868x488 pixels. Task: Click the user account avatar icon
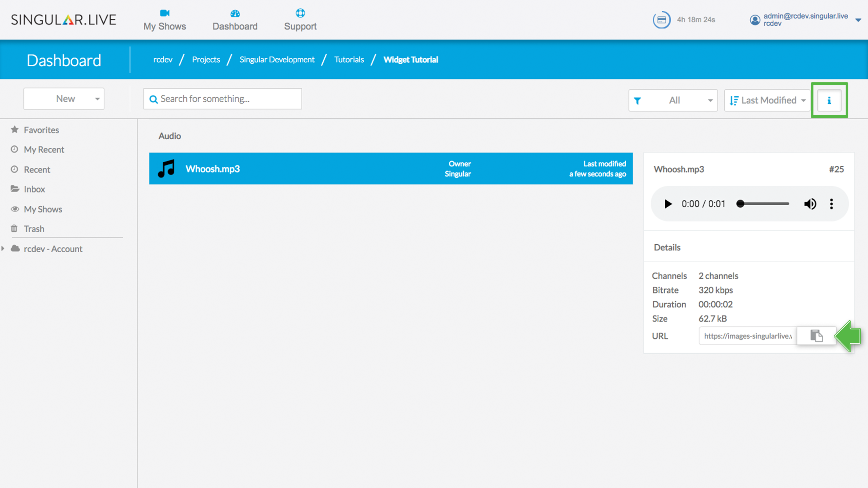pos(755,20)
